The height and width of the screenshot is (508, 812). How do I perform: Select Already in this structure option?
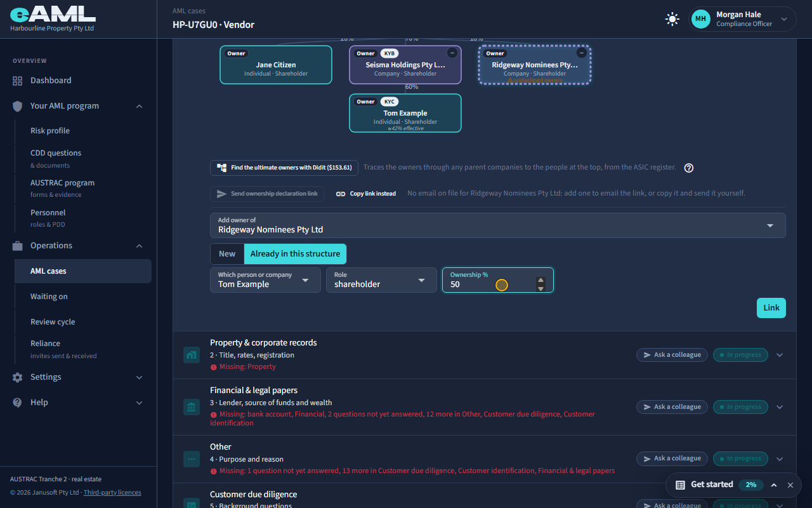[x=295, y=254]
